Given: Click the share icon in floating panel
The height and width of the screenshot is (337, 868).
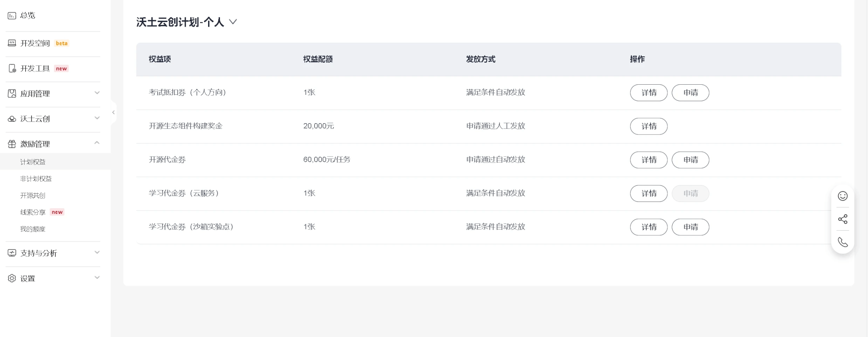Looking at the screenshot, I should (x=843, y=219).
